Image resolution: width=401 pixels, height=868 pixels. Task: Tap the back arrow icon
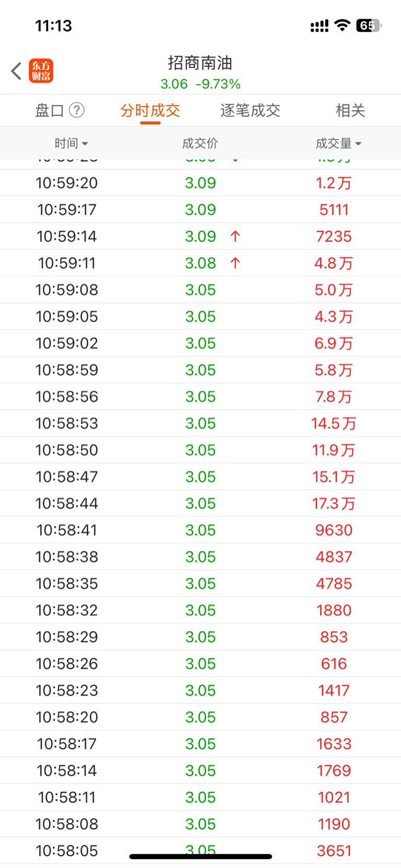pos(16,71)
